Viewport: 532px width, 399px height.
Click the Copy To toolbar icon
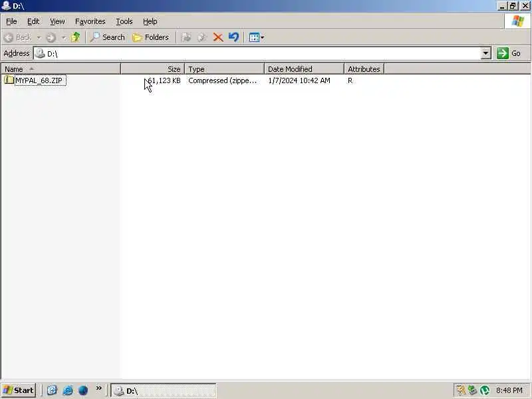(202, 37)
